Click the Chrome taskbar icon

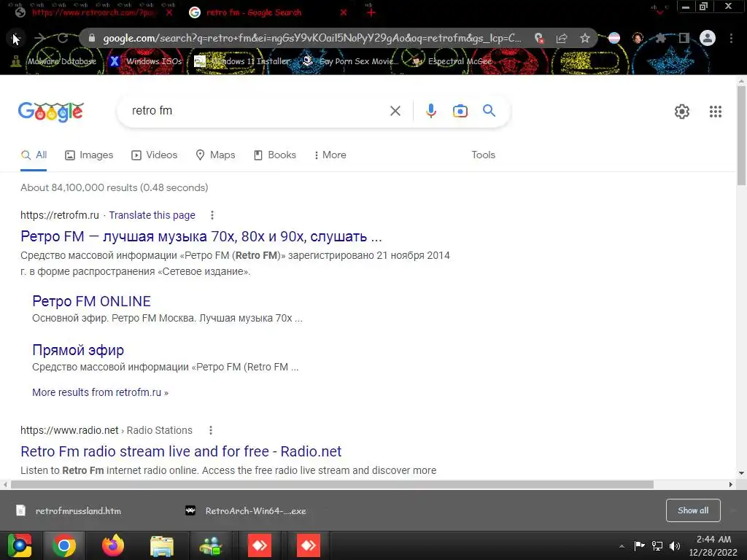click(x=64, y=545)
